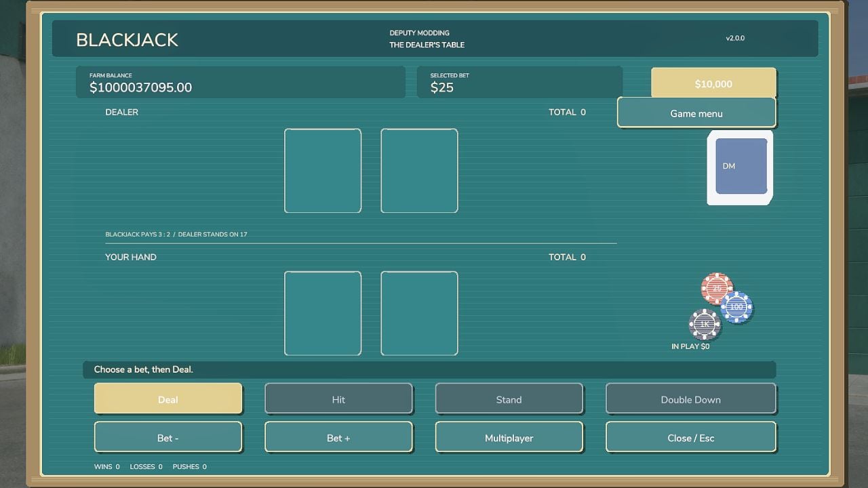
Task: Click the selected bet $25 value
Action: (442, 87)
